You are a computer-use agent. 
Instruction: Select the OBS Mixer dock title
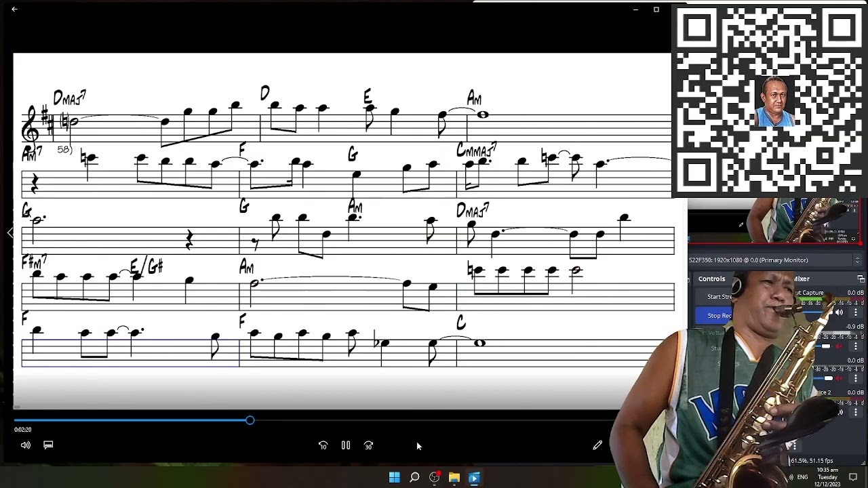[802, 279]
